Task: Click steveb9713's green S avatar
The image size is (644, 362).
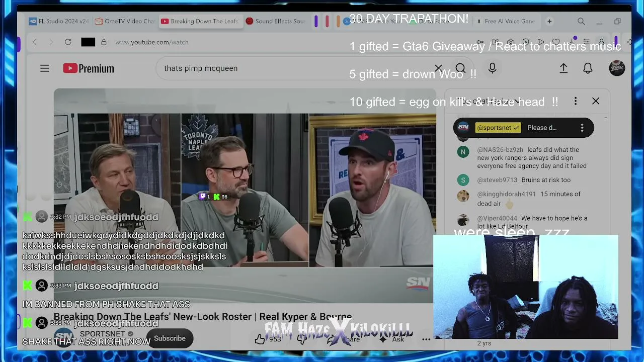Action: click(x=463, y=180)
